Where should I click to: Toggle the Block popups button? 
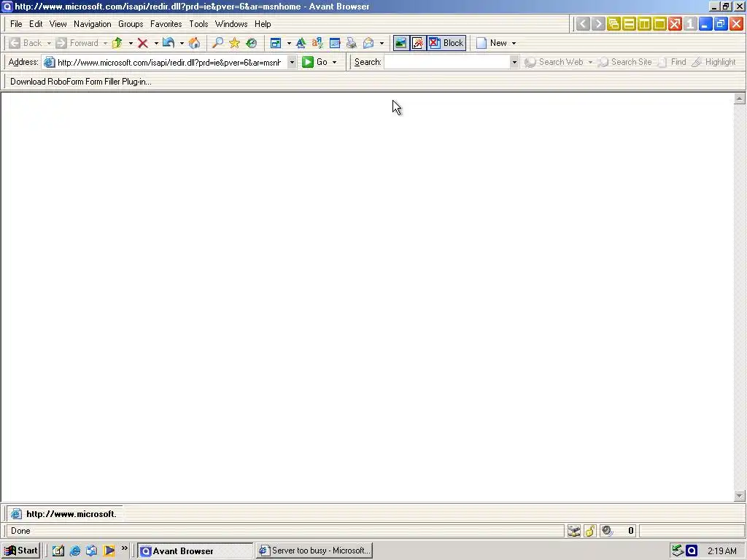coord(446,43)
